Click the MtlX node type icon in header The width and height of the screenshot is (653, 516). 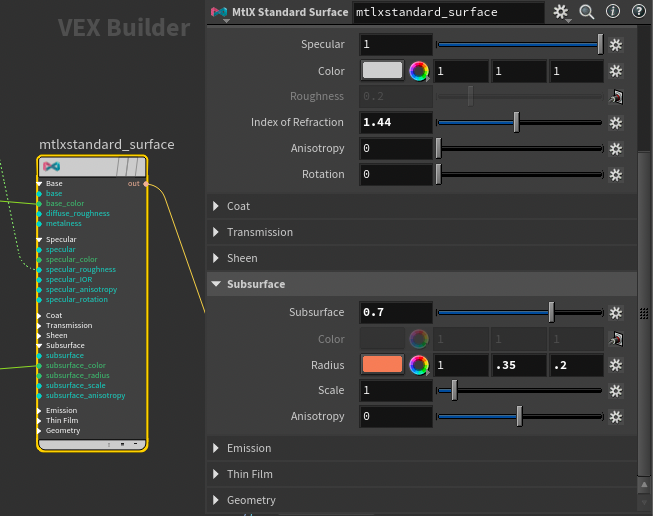219,12
